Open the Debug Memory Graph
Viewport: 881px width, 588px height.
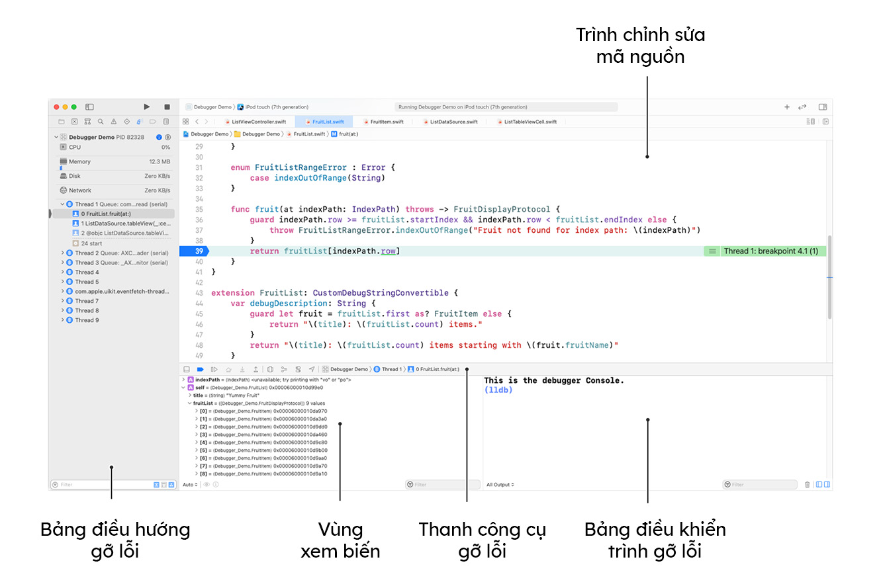[x=284, y=369]
